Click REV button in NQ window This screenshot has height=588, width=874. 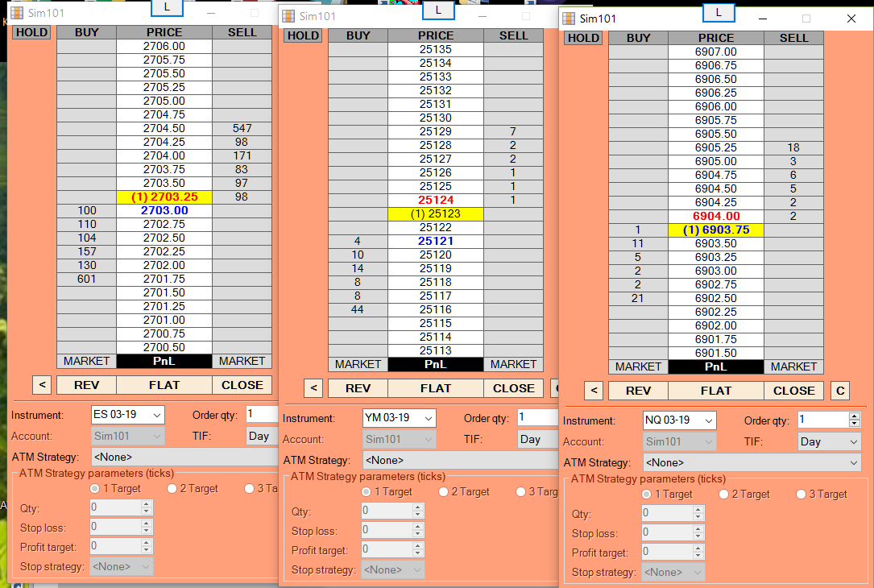(638, 391)
